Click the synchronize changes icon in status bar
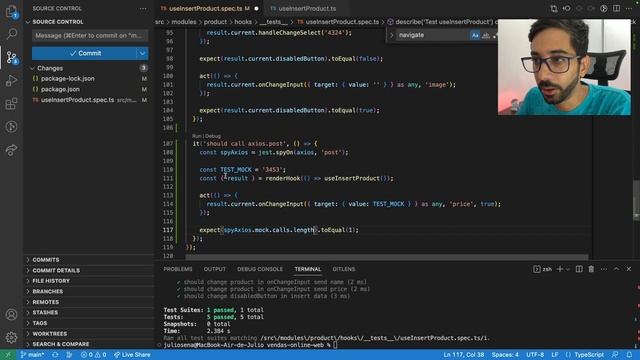640x360 pixels. 55,355
